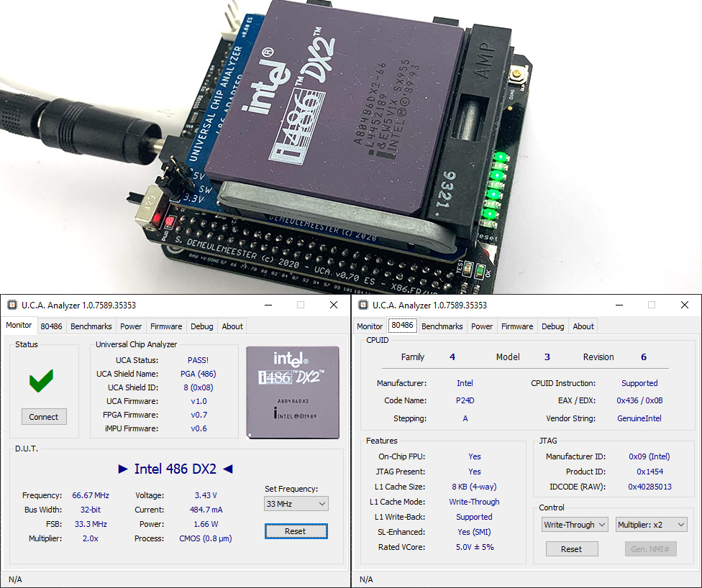Minimize the right U.C.A. Analyzer window
702x588 pixels.
tap(619, 306)
